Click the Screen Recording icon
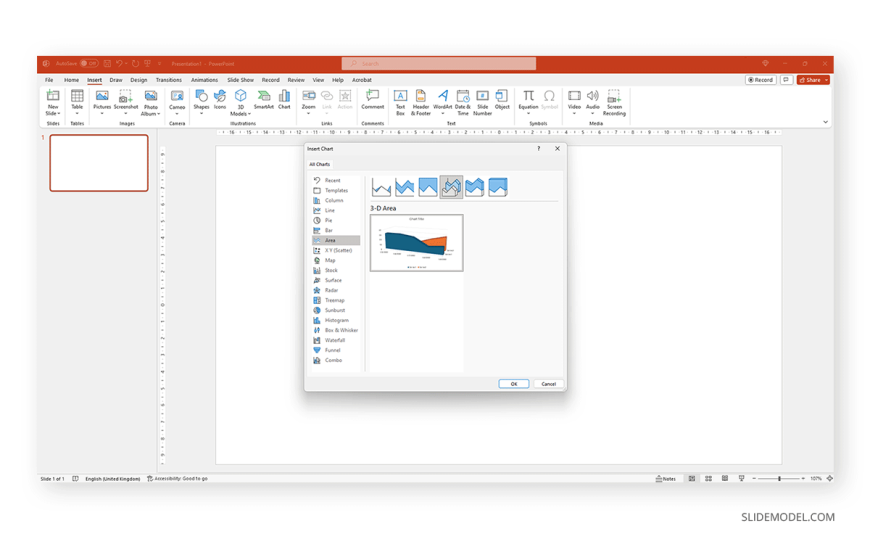The height and width of the screenshot is (539, 870). pos(614,100)
